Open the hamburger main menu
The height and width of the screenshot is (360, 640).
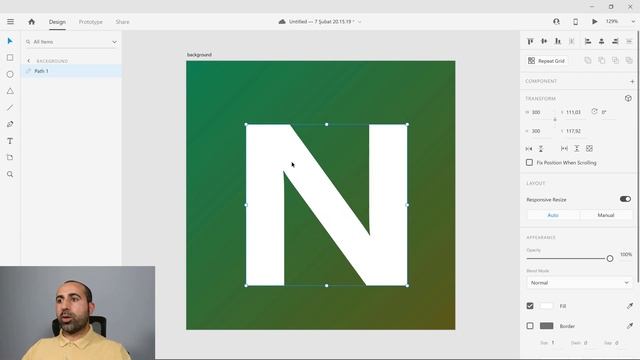(11, 22)
